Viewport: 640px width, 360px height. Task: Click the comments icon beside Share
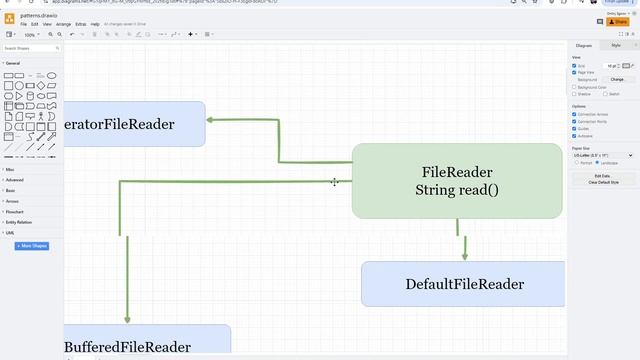(x=600, y=22)
